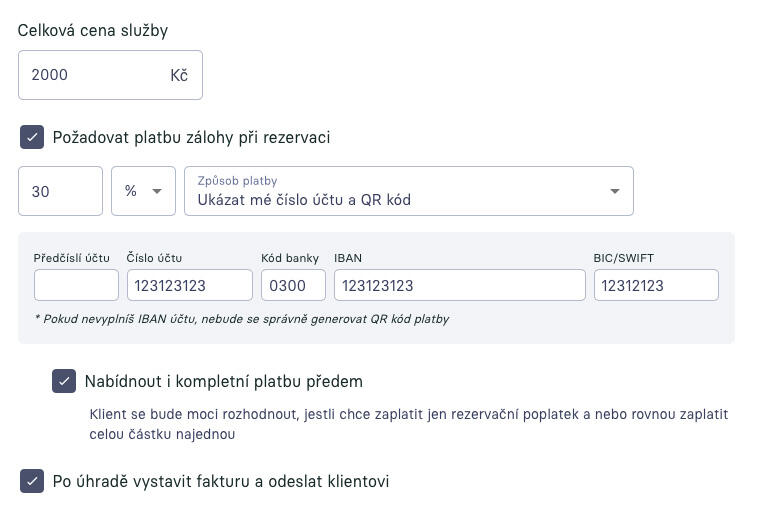Click 'Po úhradě vystavit fakturu a odeslat klientovi' label

click(220, 481)
